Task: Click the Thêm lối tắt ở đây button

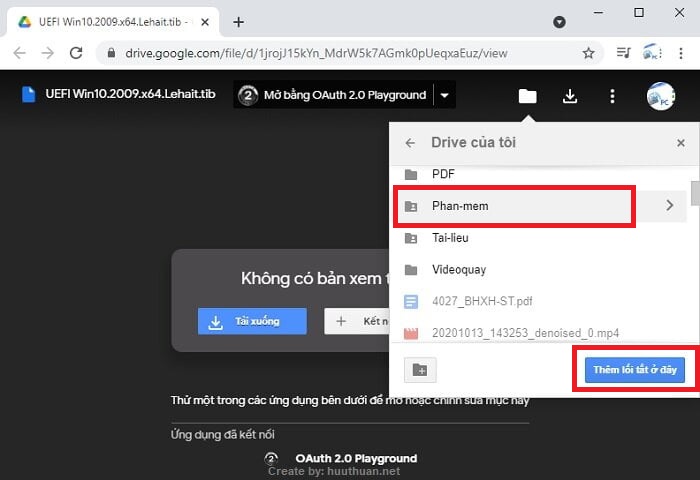Action: pos(634,370)
